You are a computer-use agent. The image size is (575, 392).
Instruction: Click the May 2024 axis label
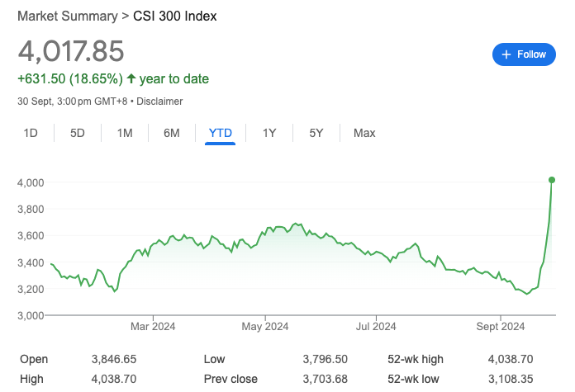(264, 327)
